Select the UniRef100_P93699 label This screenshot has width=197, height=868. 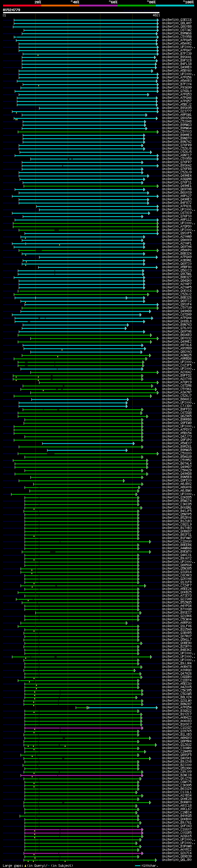click(x=177, y=88)
